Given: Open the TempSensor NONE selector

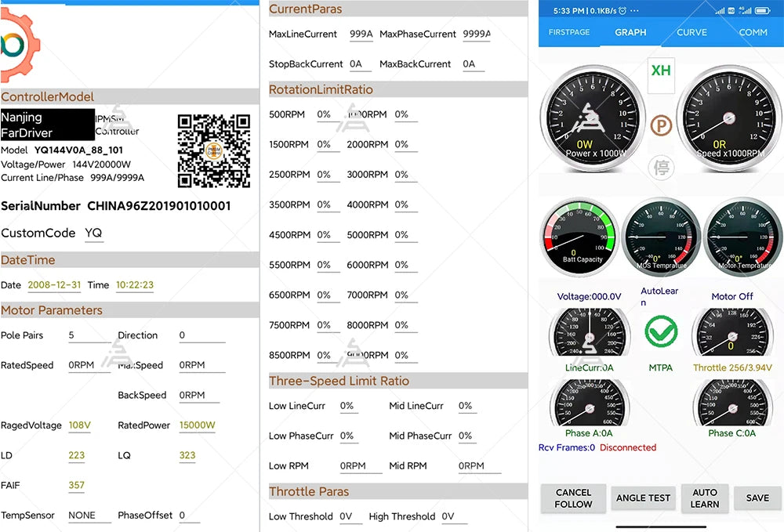Looking at the screenshot, I should pos(82,515).
